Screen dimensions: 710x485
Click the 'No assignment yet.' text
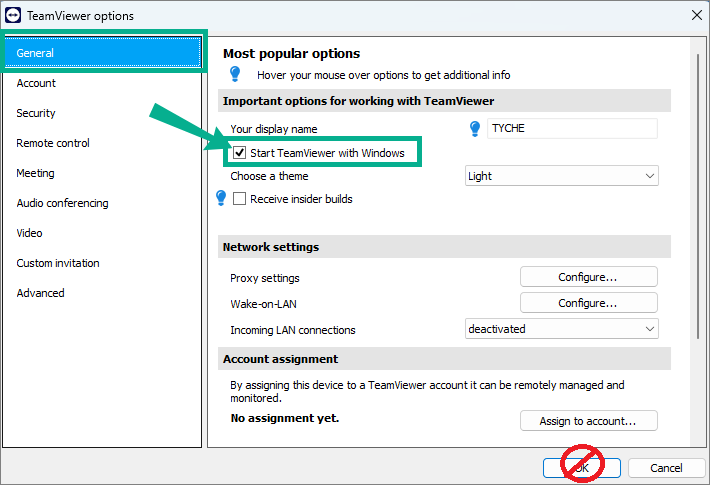pos(285,418)
